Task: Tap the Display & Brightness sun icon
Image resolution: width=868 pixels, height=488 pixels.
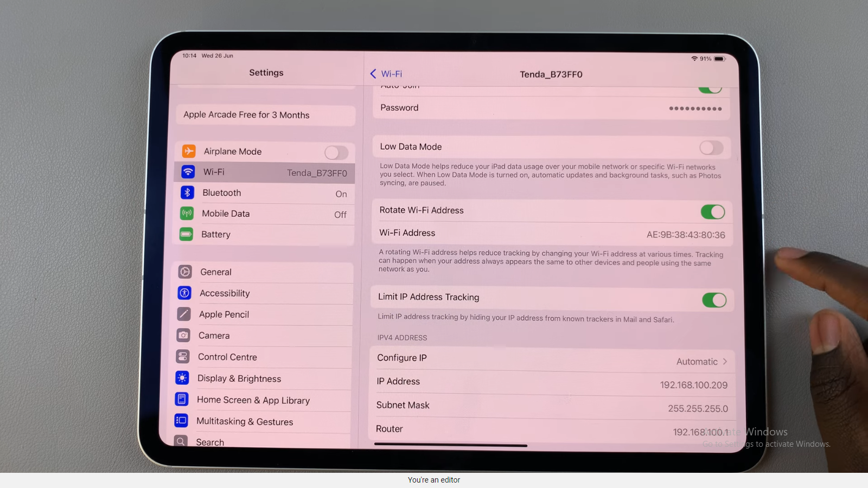Action: [182, 378]
